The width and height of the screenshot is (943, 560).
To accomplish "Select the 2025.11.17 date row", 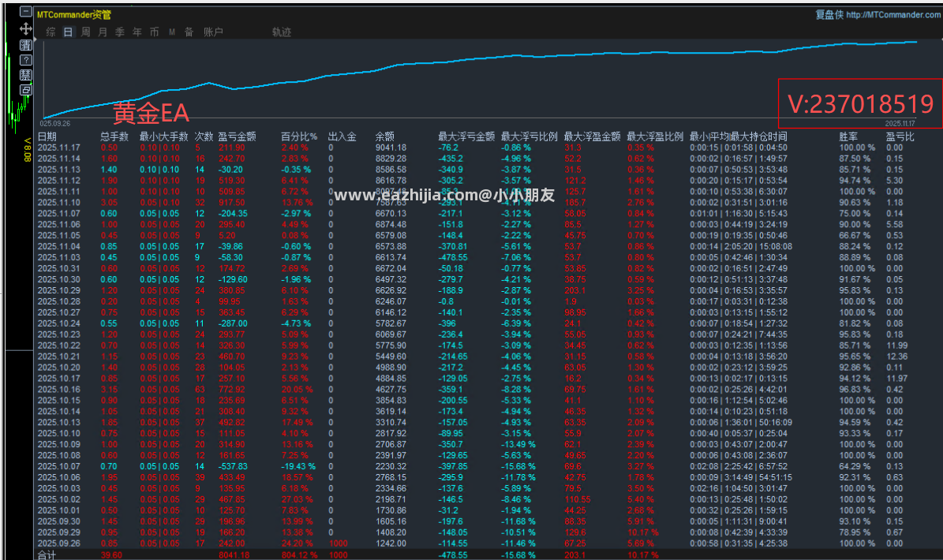I will [59, 147].
